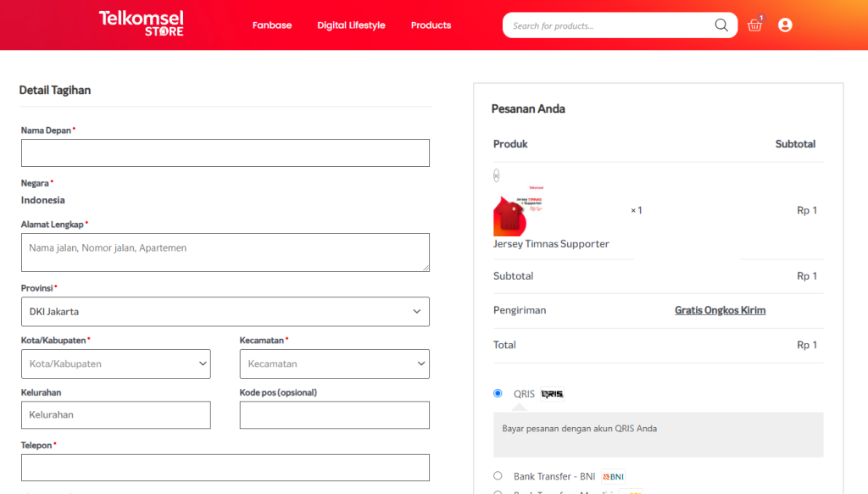Click the BNI bank logo
The image size is (868, 494).
point(614,477)
